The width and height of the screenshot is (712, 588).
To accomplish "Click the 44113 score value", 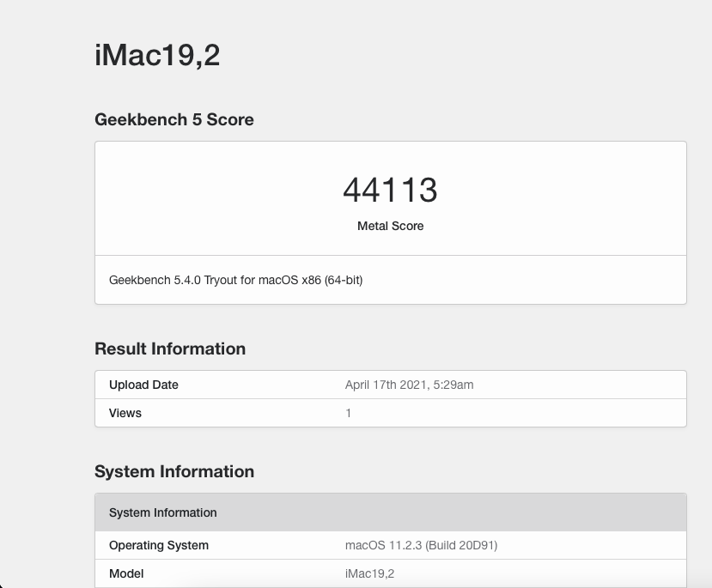I will click(x=390, y=190).
